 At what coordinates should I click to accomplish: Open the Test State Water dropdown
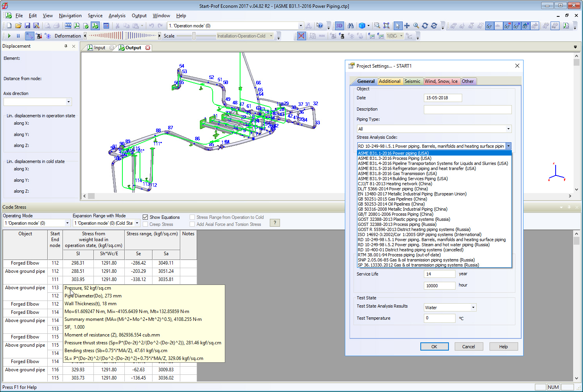tap(473, 308)
